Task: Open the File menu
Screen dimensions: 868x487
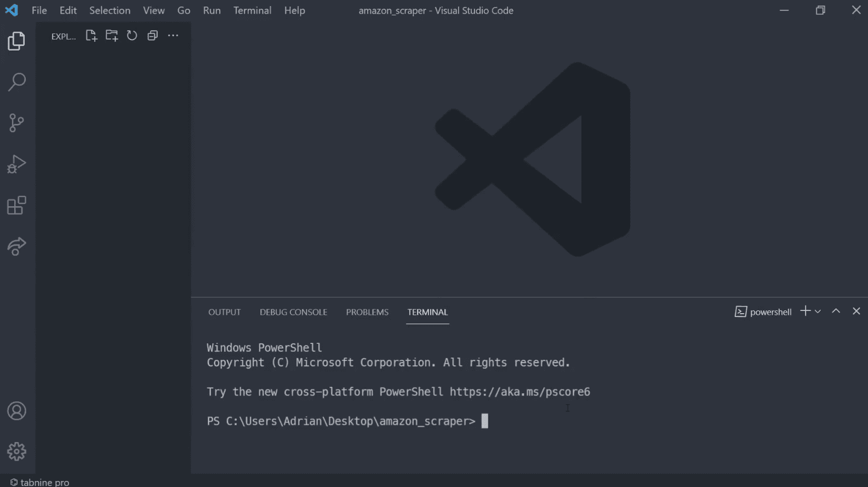Action: pyautogui.click(x=39, y=10)
